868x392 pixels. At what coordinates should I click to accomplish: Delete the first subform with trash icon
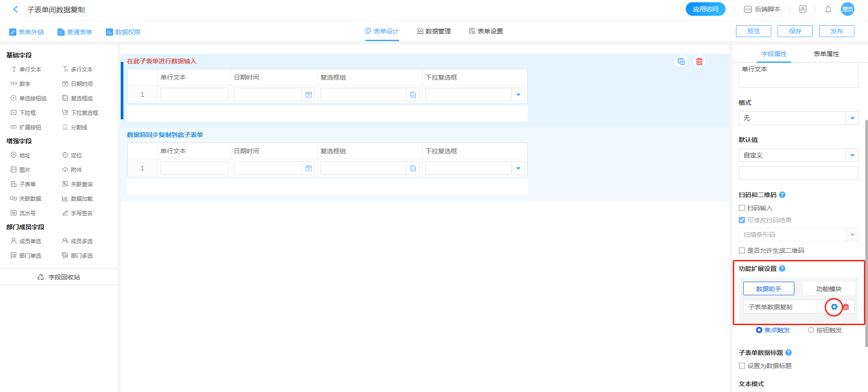(699, 61)
